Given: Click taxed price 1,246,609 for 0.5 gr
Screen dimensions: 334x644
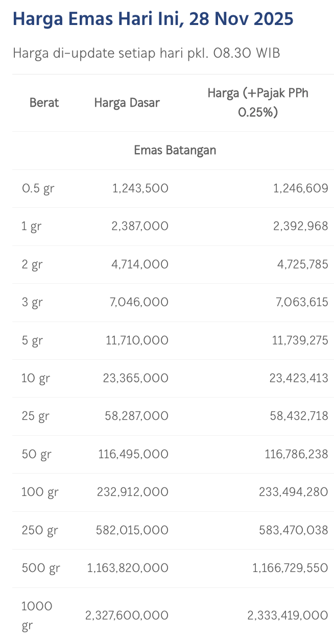Looking at the screenshot, I should coord(301,188).
